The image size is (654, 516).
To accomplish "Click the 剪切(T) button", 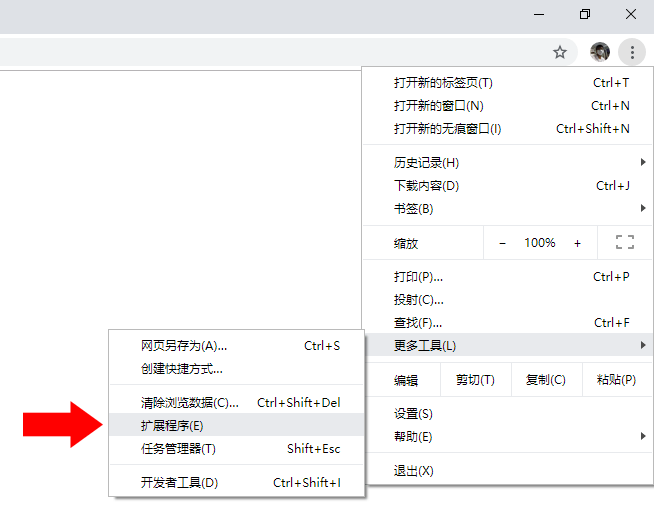I will pyautogui.click(x=475, y=380).
